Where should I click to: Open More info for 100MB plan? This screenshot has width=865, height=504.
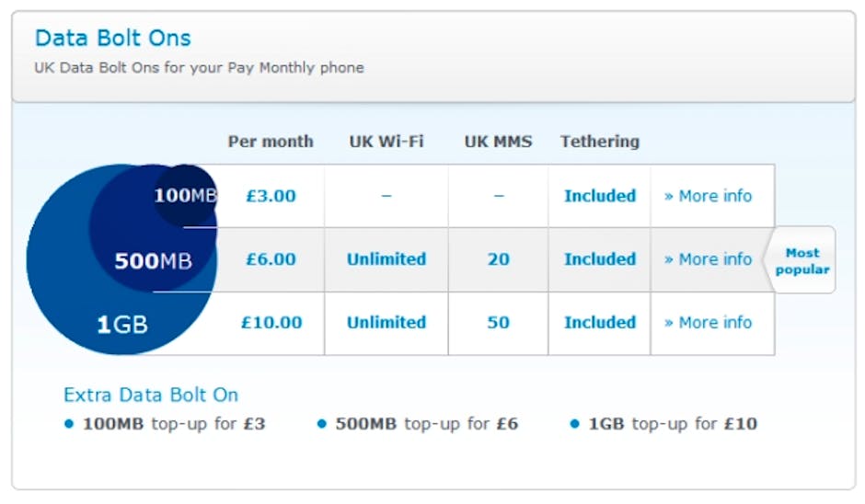click(708, 196)
